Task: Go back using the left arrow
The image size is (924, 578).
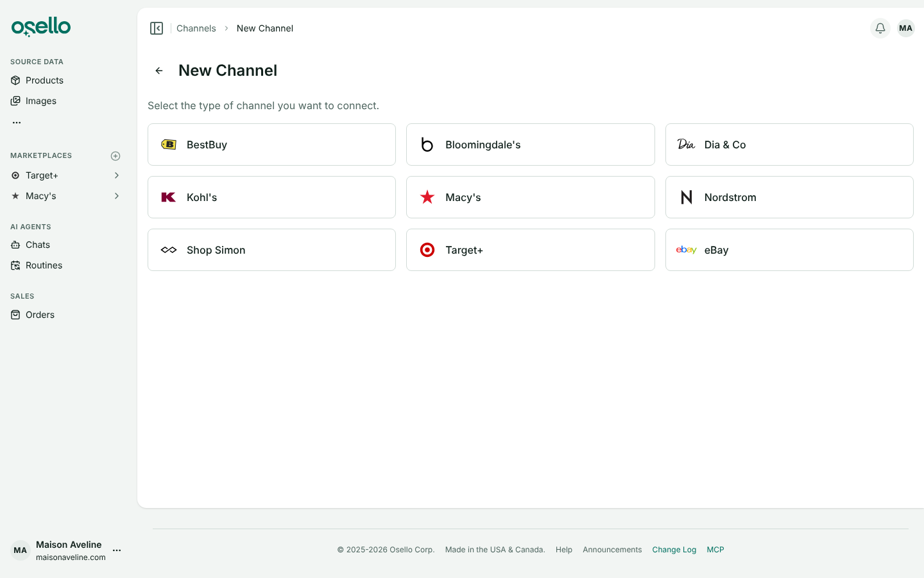Action: coord(159,71)
